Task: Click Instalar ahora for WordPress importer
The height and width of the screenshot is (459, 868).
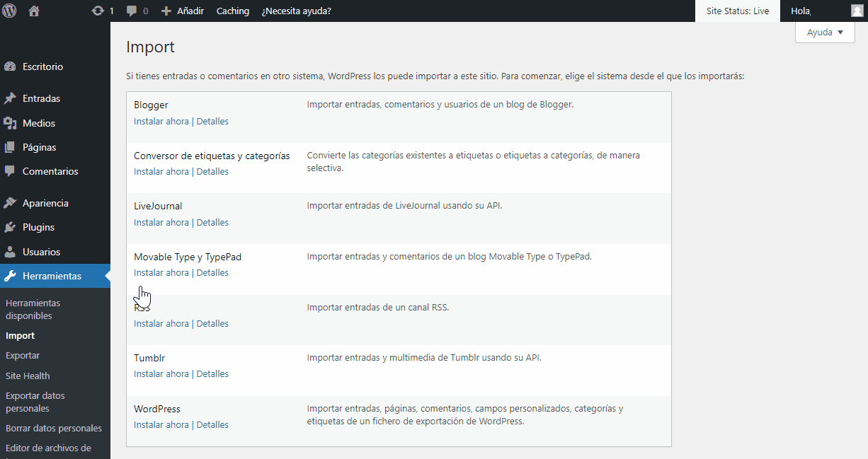Action: click(161, 425)
